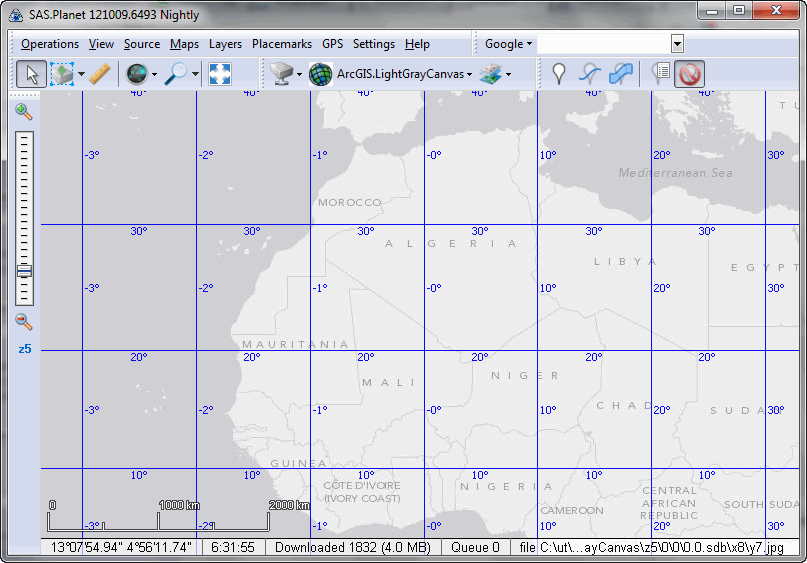
Task: Open the Google search provider dropdown
Action: click(x=508, y=44)
